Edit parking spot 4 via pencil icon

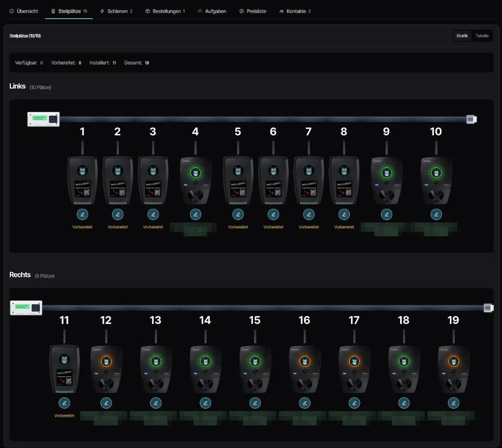click(195, 214)
